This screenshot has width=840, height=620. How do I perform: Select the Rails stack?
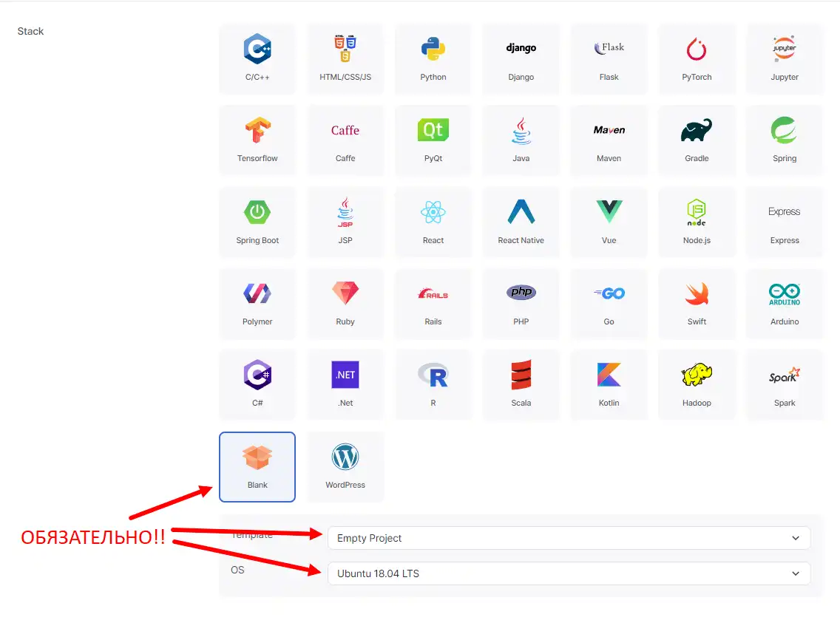click(x=433, y=304)
